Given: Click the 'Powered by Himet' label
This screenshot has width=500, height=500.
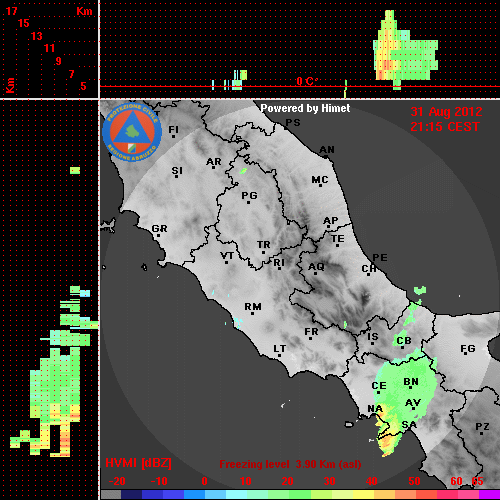Looking at the screenshot, I should click(x=305, y=108).
